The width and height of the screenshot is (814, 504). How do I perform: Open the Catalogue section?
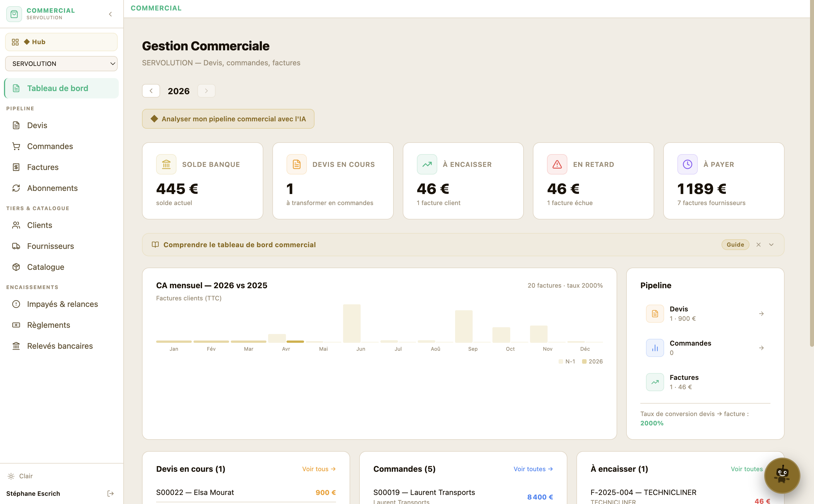coord(45,267)
